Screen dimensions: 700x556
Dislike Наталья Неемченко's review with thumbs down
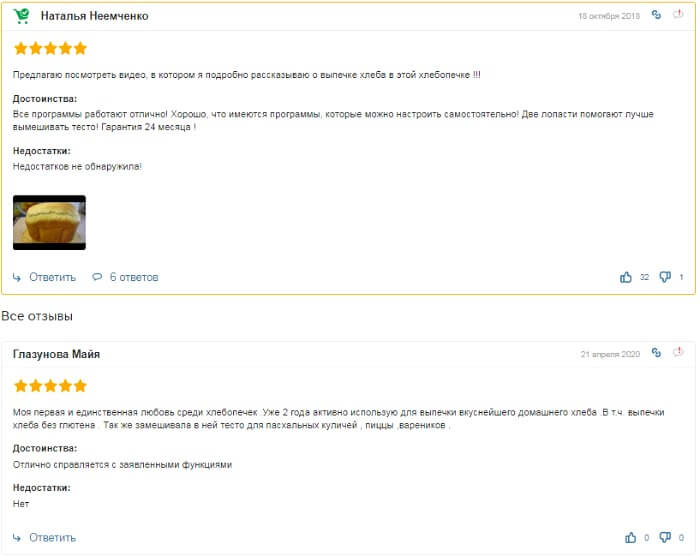coord(665,277)
